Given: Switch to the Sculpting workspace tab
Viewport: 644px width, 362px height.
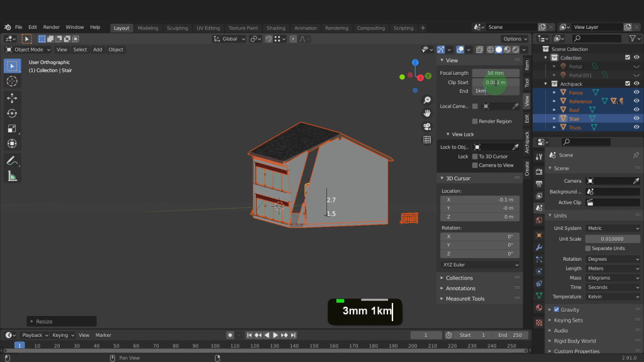Looking at the screenshot, I should (x=177, y=28).
